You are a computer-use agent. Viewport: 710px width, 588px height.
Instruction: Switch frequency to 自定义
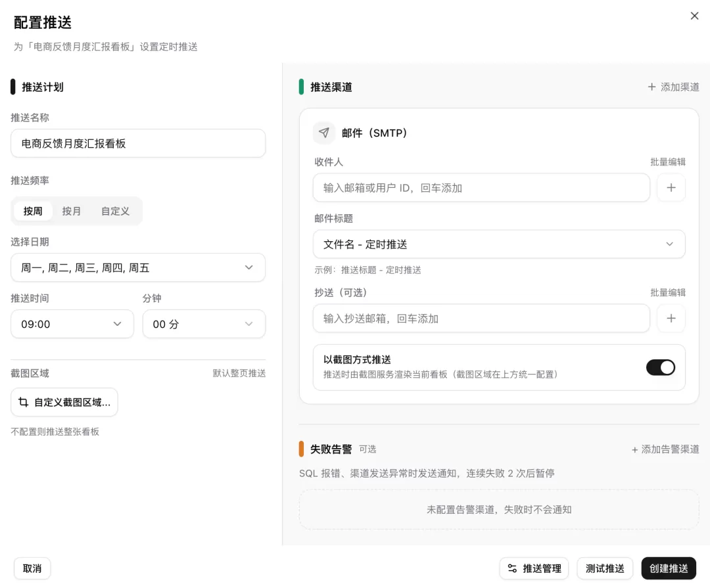click(115, 211)
